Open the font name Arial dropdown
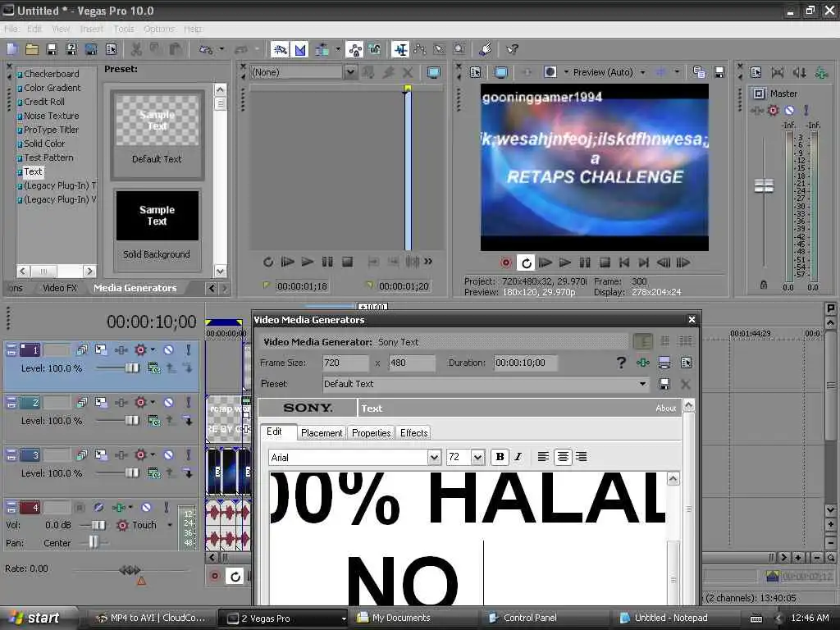This screenshot has width=840, height=630. (x=434, y=457)
